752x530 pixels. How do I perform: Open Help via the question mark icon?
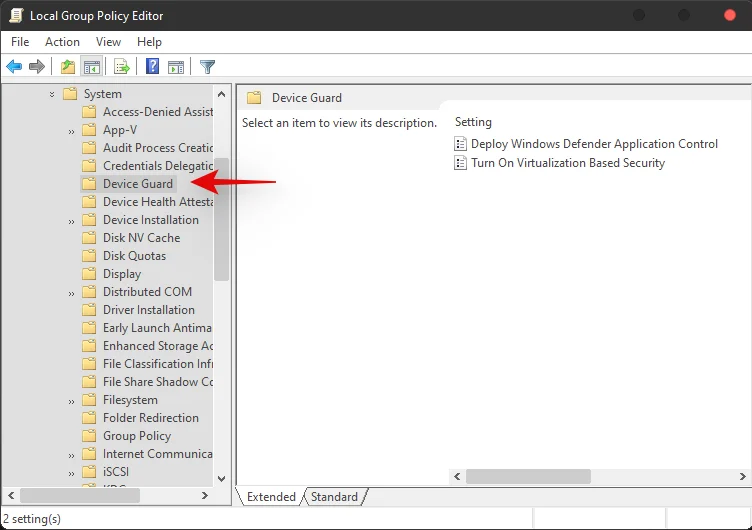tap(152, 67)
